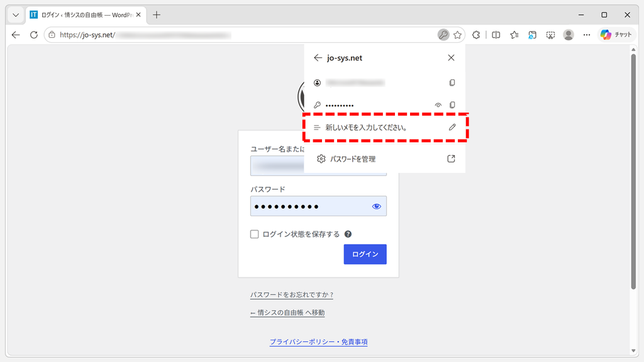Focus the パスワード input field

pyautogui.click(x=318, y=206)
